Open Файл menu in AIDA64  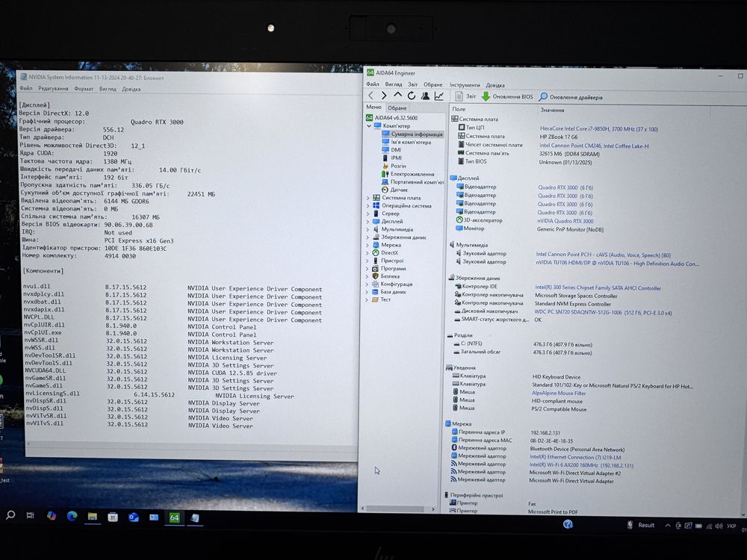373,84
